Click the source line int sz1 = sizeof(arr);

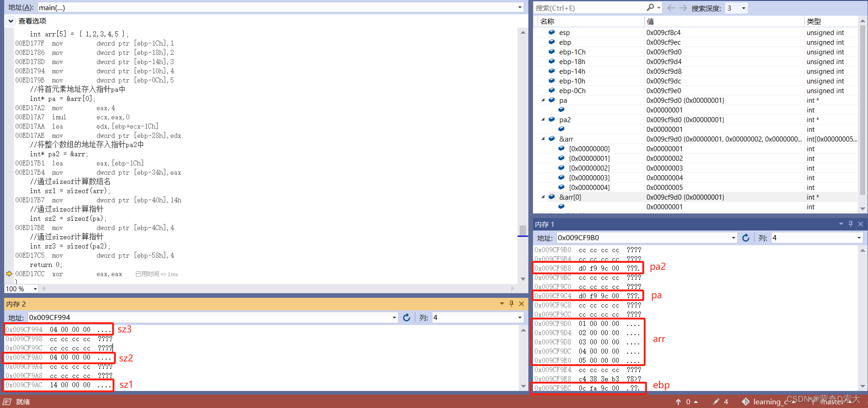pyautogui.click(x=70, y=191)
